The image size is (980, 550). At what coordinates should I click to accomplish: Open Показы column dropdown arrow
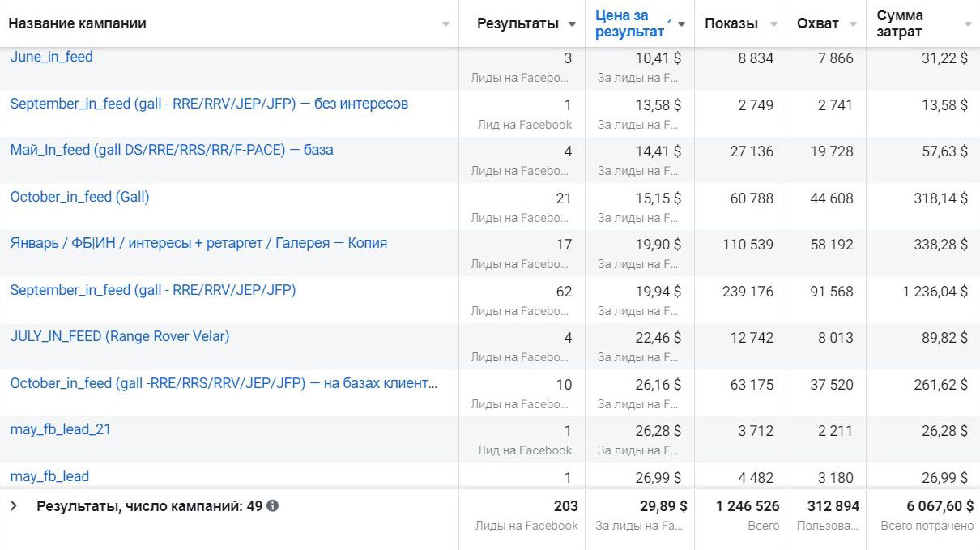pos(773,24)
